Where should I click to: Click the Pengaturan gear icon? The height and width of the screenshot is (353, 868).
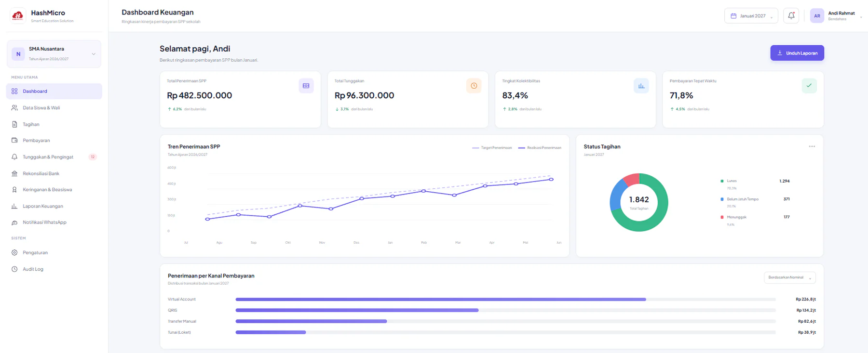tap(14, 253)
